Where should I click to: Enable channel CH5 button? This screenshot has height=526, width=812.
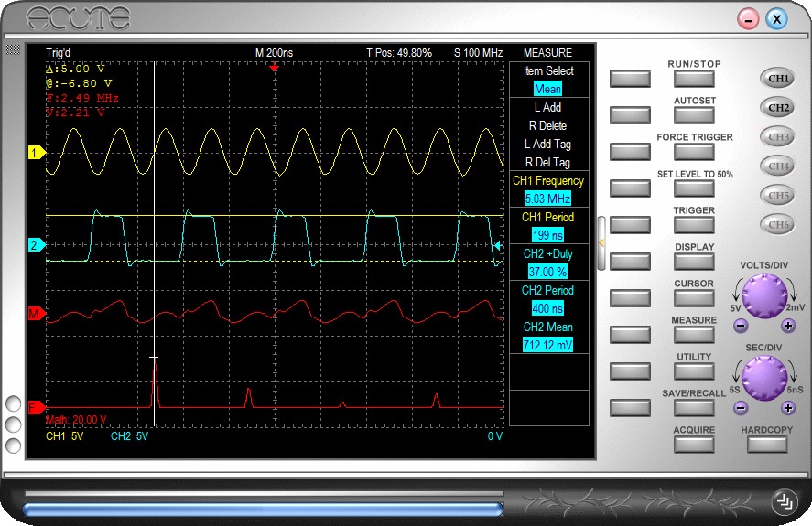pos(778,195)
